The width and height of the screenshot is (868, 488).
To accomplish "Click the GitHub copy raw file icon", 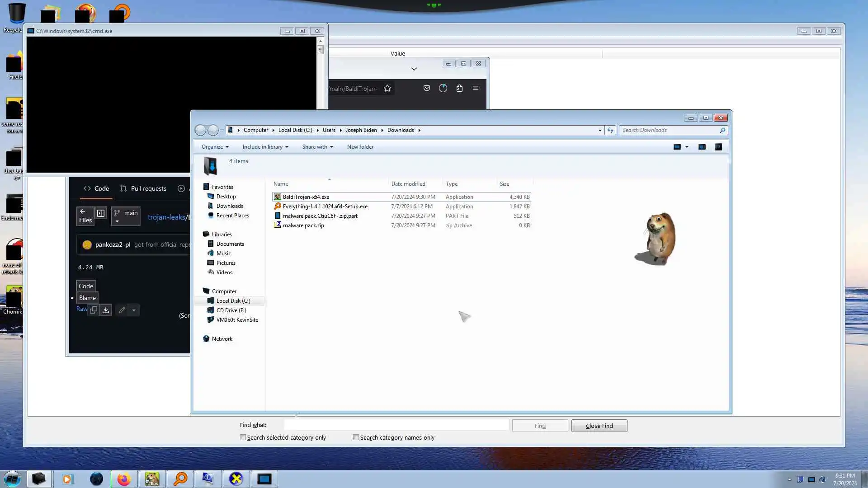I will click(x=94, y=310).
